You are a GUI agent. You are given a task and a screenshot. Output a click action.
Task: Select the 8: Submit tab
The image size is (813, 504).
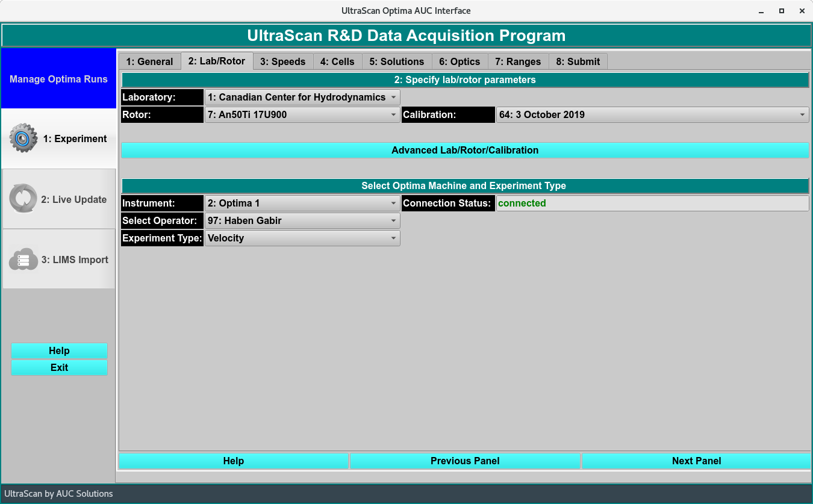pos(578,61)
